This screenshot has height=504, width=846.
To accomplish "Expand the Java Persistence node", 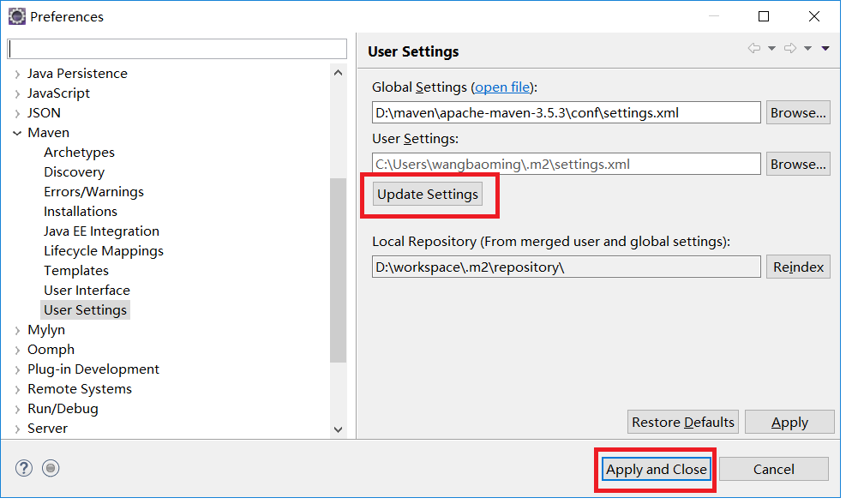I will (17, 74).
